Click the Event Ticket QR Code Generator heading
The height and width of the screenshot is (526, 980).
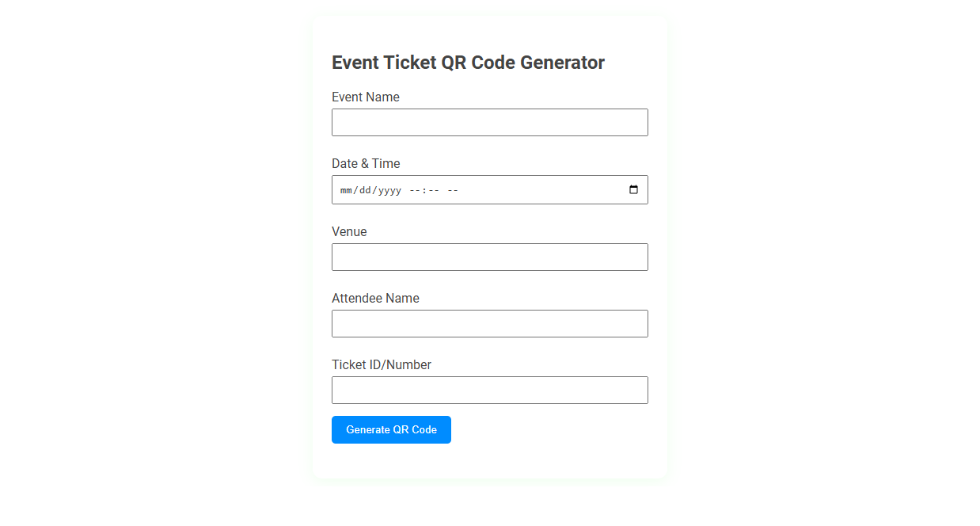coord(468,62)
